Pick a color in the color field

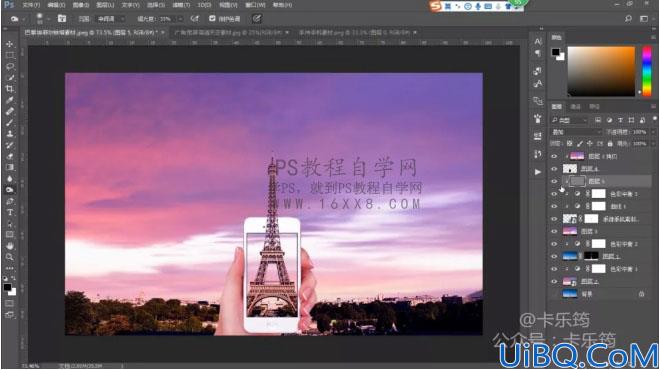(601, 71)
